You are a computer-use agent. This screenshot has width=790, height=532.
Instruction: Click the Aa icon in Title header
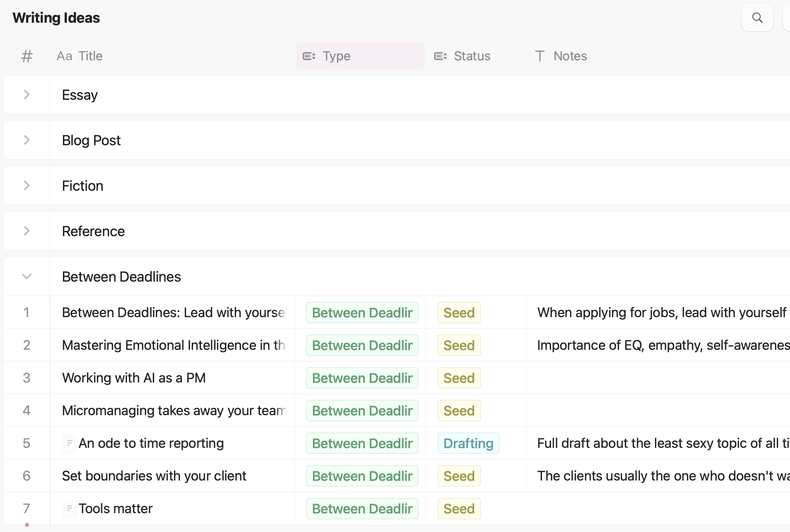click(64, 56)
